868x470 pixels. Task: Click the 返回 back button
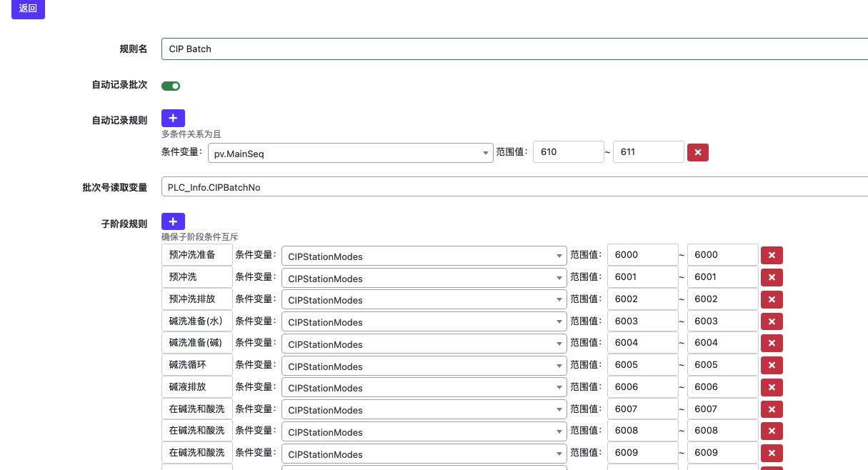(x=28, y=9)
